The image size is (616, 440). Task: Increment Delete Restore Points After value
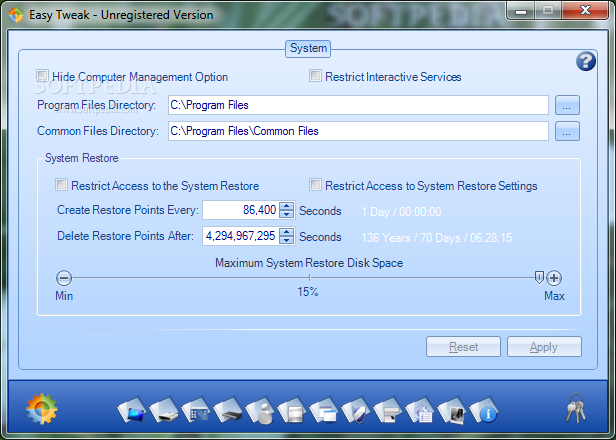(287, 232)
